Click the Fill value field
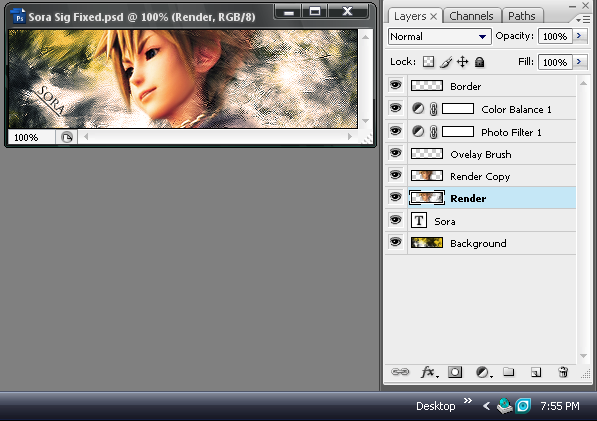597x421 pixels. (x=555, y=62)
